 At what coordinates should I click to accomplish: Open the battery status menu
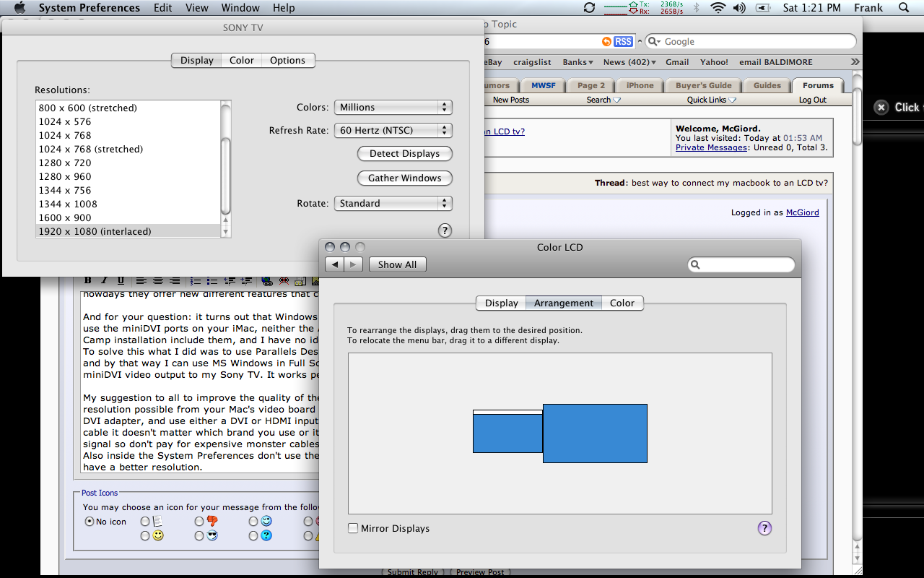[762, 8]
